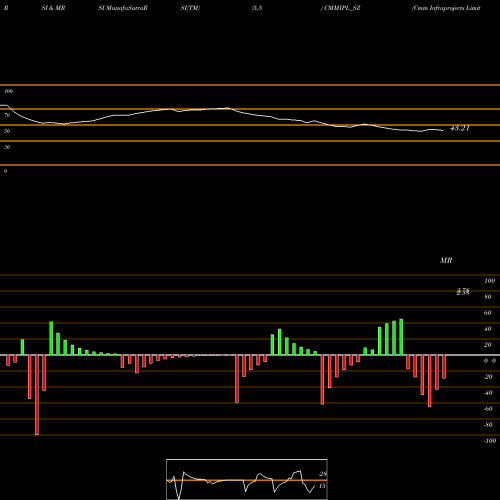Click the '40' label on MR right axis
This screenshot has width=500, height=500.
coord(488,329)
